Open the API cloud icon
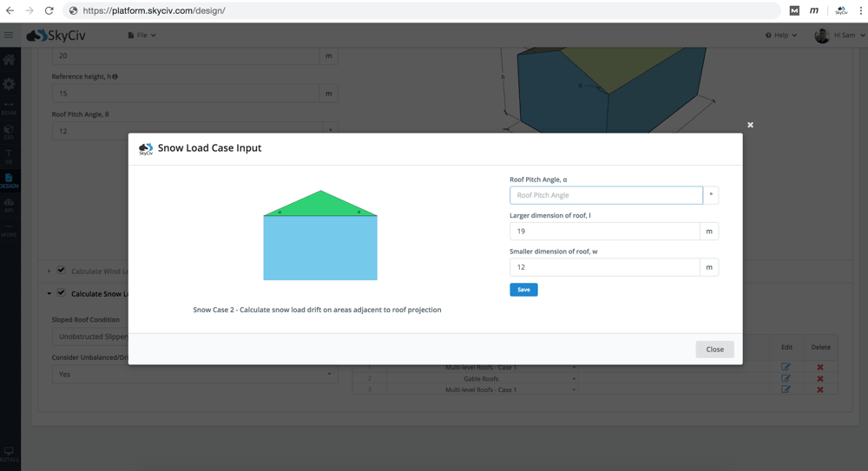This screenshot has height=471, width=868. coord(9,205)
